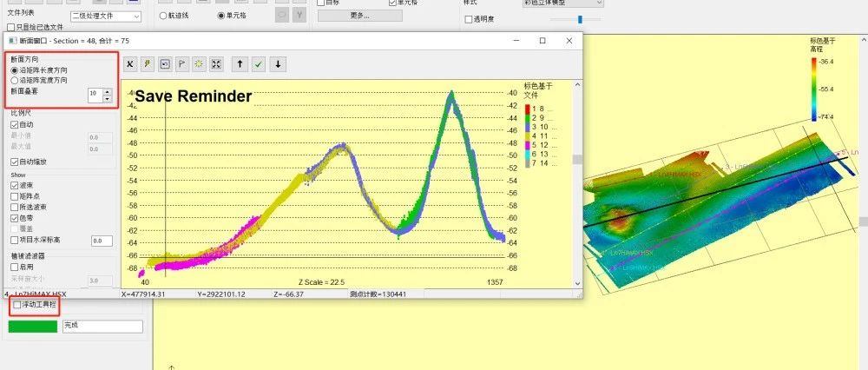868x370 pixels.
Task: Click the section scrollbar up arrow
Action: pyautogui.click(x=577, y=85)
